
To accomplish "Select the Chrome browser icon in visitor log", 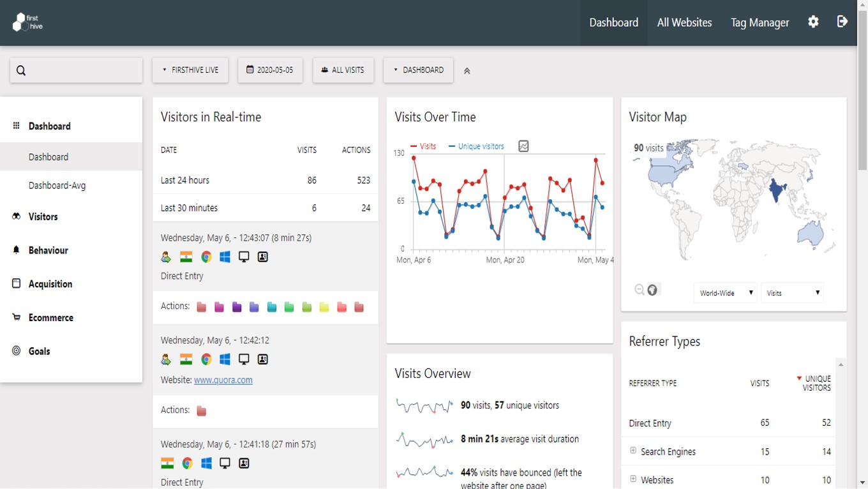I will [x=206, y=257].
